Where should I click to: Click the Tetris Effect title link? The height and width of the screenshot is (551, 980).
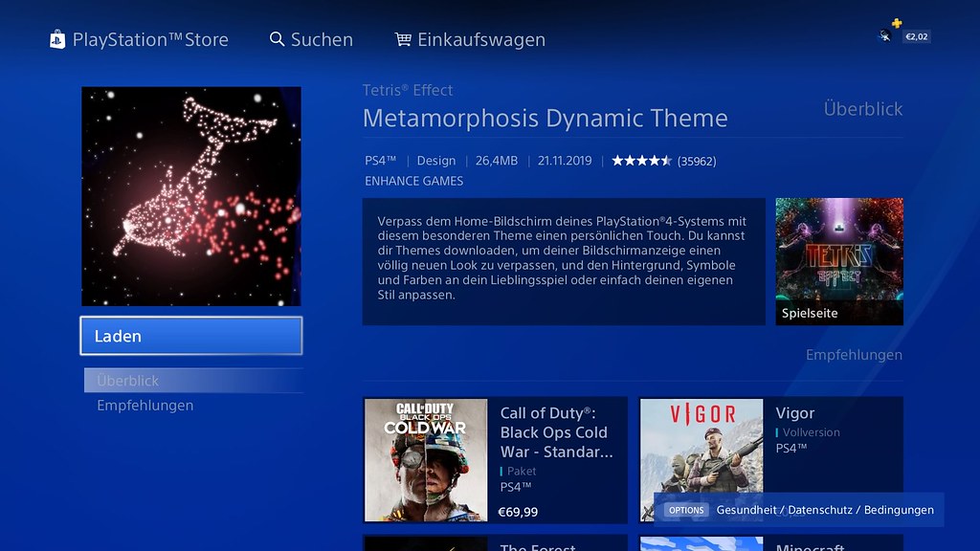(x=408, y=90)
